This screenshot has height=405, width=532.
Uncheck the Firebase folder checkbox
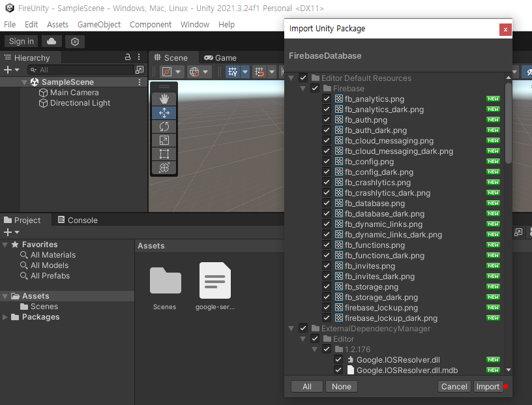click(315, 89)
